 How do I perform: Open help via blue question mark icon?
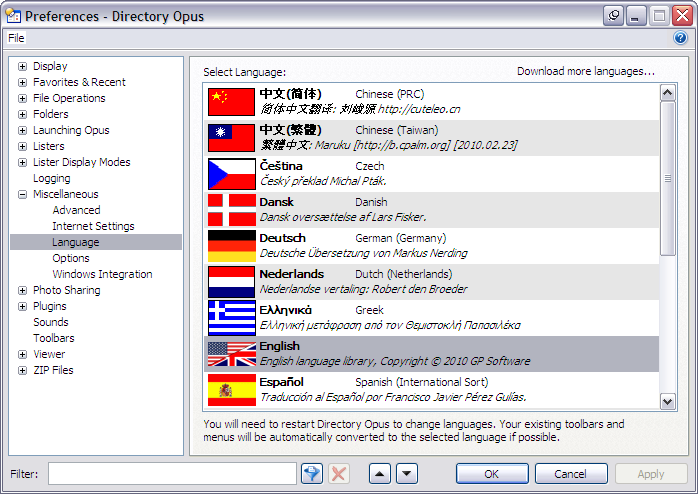680,38
